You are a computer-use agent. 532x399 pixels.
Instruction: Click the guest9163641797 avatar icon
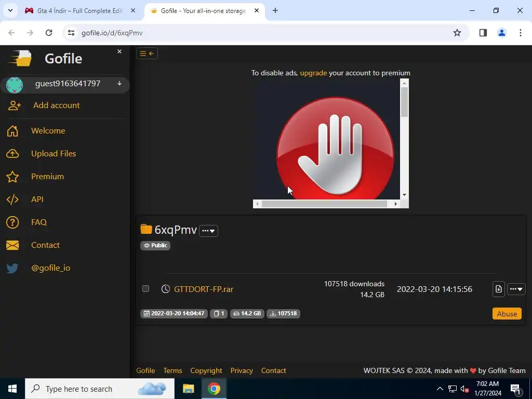[x=15, y=85]
